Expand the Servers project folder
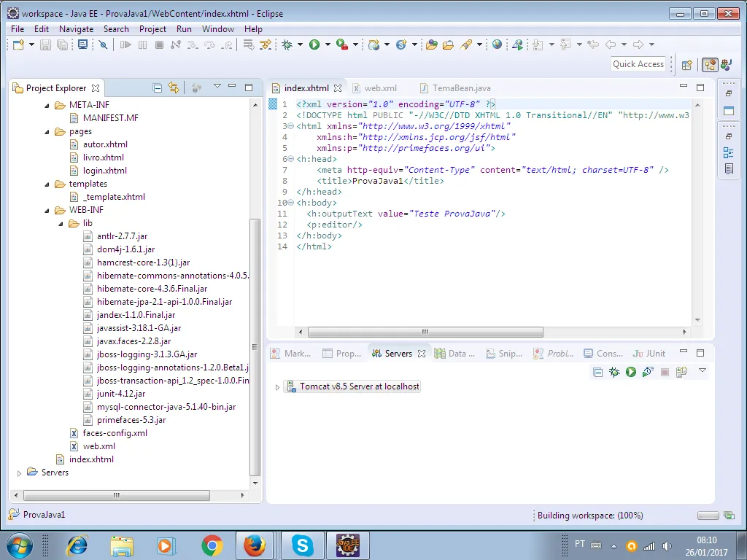The height and width of the screenshot is (560, 747). tap(20, 473)
